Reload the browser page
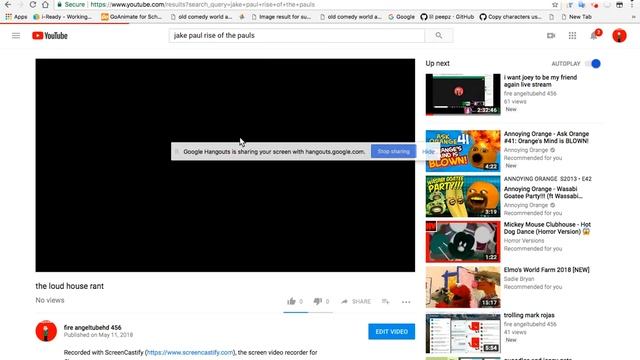Screen dimensions: 640x360 (x=33, y=5)
